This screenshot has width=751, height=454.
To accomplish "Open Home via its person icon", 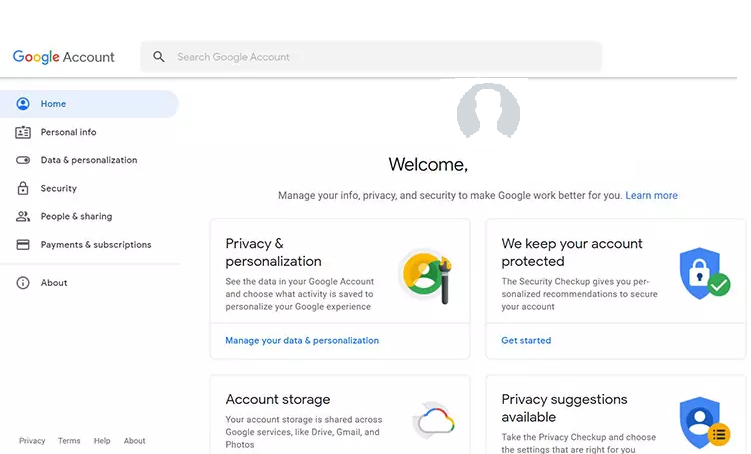I will pyautogui.click(x=23, y=103).
